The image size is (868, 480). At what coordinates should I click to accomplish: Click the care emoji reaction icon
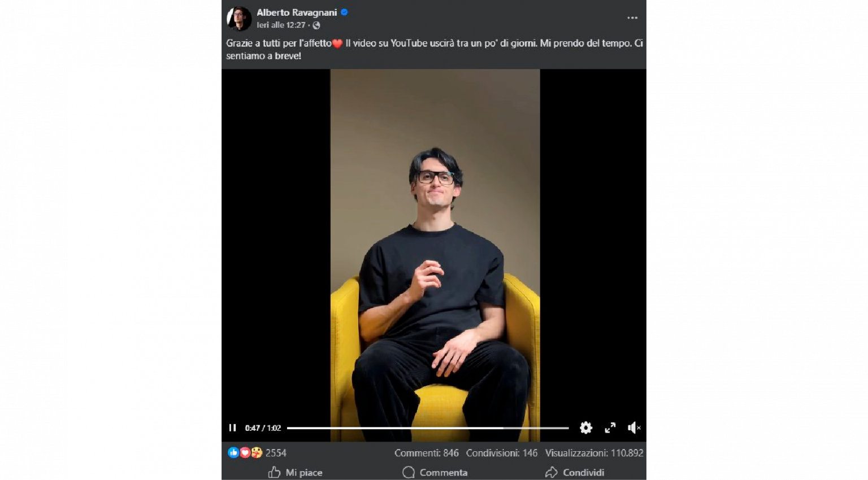click(x=257, y=452)
